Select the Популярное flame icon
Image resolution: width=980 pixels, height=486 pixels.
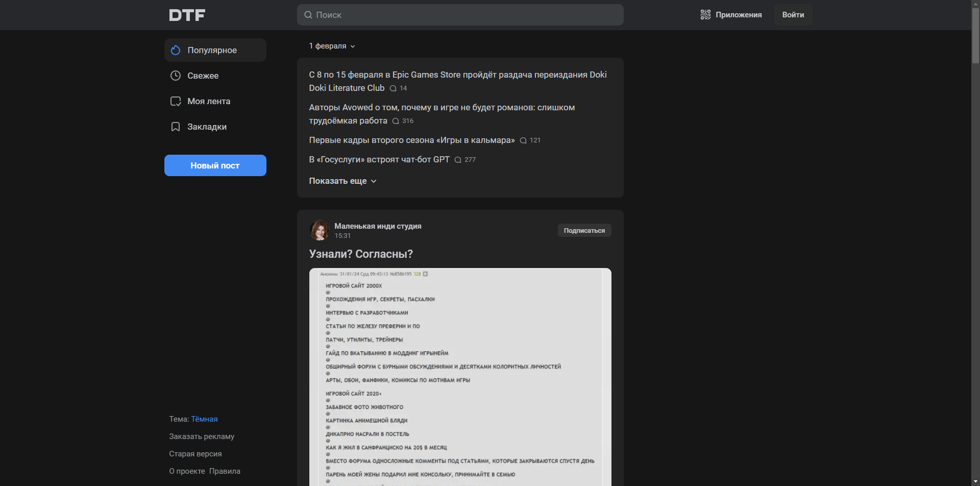[x=176, y=50]
